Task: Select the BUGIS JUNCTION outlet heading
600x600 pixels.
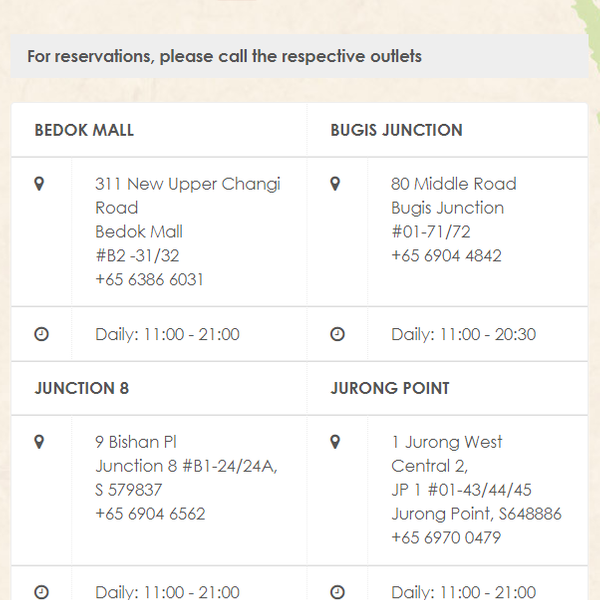Action: click(x=396, y=130)
